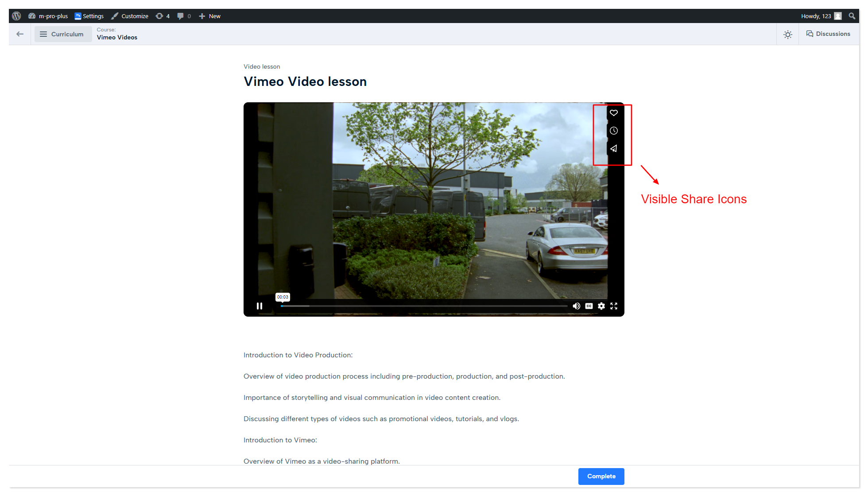Click the 00:03 timestamp tooltip
This screenshot has width=868, height=496.
click(283, 297)
